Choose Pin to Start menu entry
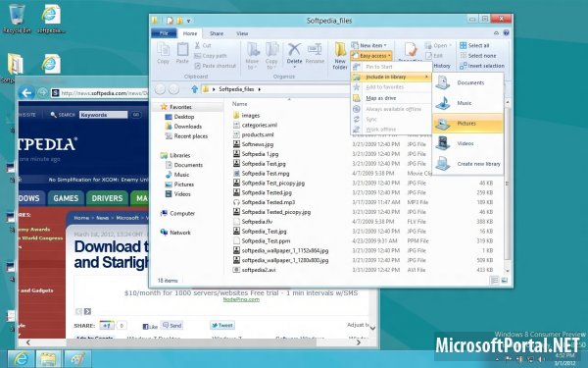Viewport: 588px width, 368px height. (391, 67)
